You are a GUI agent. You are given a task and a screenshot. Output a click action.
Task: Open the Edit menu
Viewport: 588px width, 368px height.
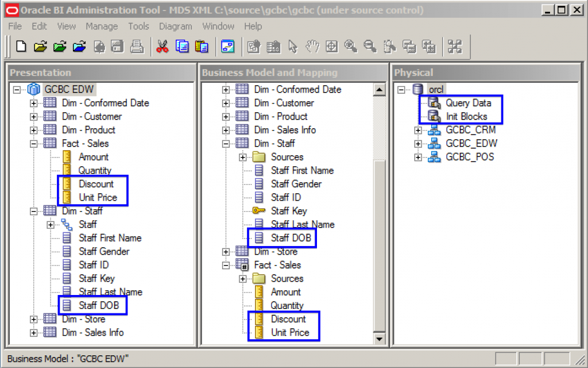pyautogui.click(x=39, y=26)
